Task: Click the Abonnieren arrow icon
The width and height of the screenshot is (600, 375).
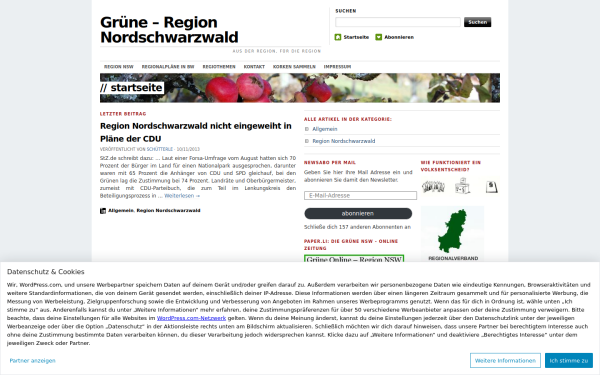Action: [x=378, y=37]
